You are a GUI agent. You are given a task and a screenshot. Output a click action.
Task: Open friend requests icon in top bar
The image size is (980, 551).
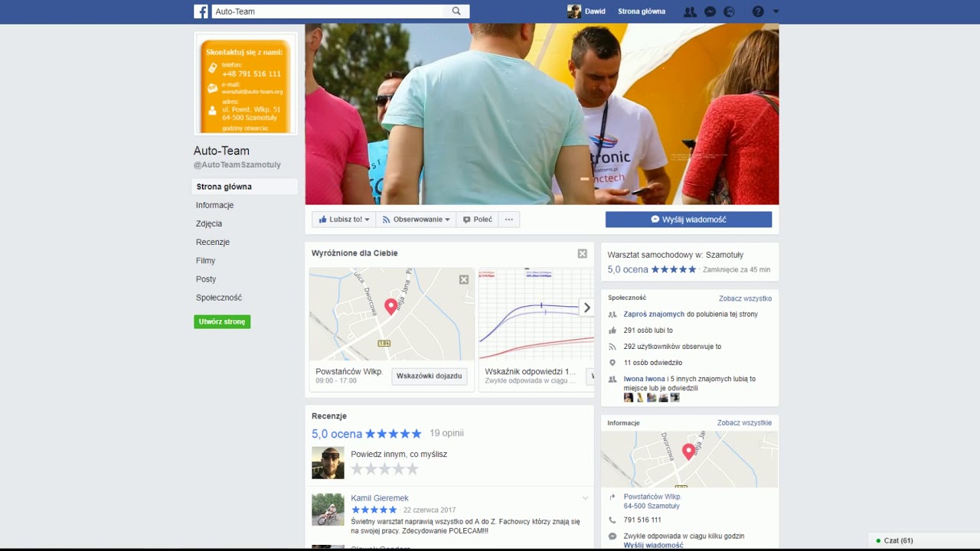point(690,11)
